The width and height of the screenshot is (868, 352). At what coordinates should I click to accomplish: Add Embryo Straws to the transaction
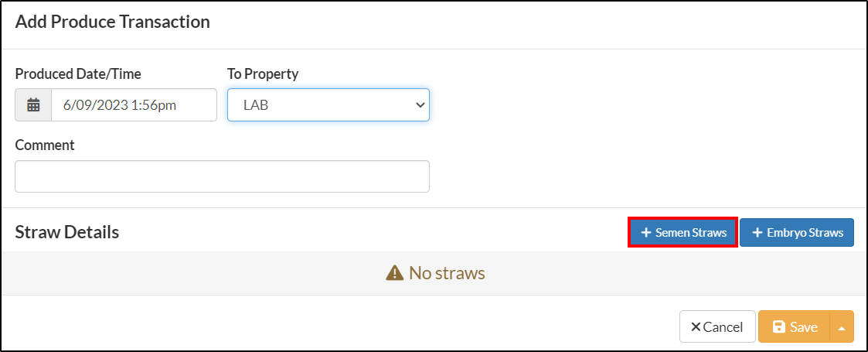click(797, 233)
